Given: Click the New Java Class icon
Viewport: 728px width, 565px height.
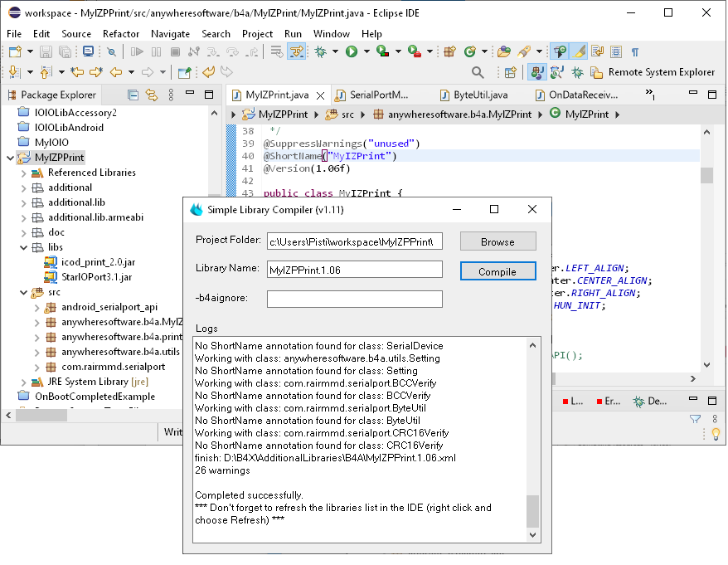Looking at the screenshot, I should click(470, 51).
